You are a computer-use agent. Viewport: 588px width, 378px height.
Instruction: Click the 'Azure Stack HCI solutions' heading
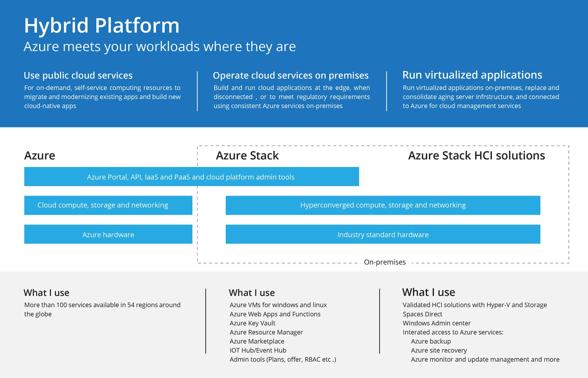tap(476, 156)
